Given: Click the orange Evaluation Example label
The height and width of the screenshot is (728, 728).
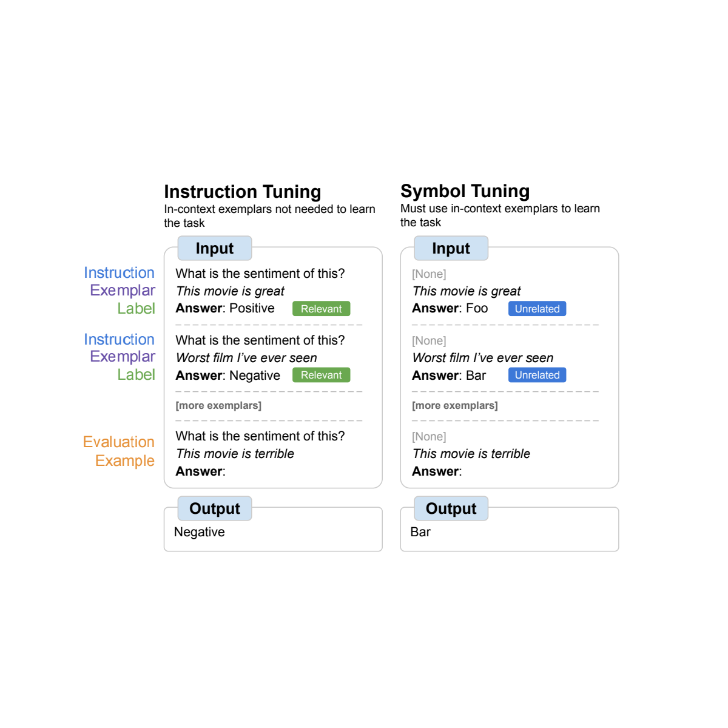Looking at the screenshot, I should pos(119,451).
